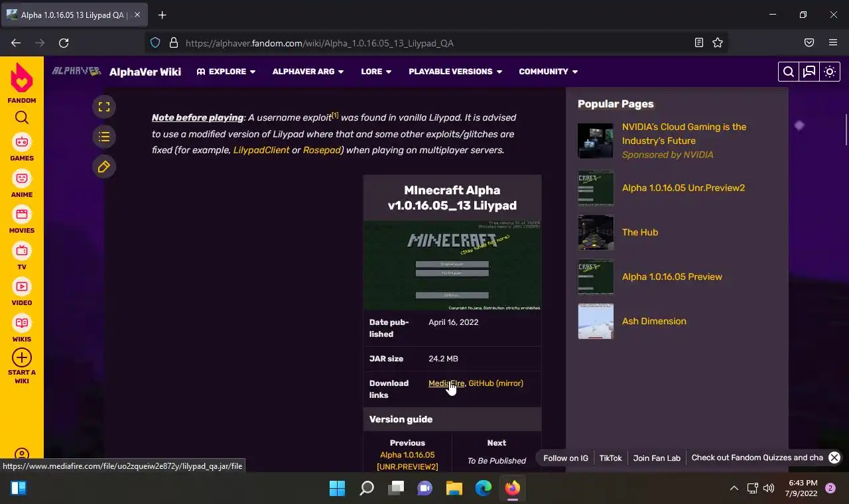Image resolution: width=849 pixels, height=504 pixels.
Task: Close the bottom Fandom banner
Action: [x=834, y=458]
